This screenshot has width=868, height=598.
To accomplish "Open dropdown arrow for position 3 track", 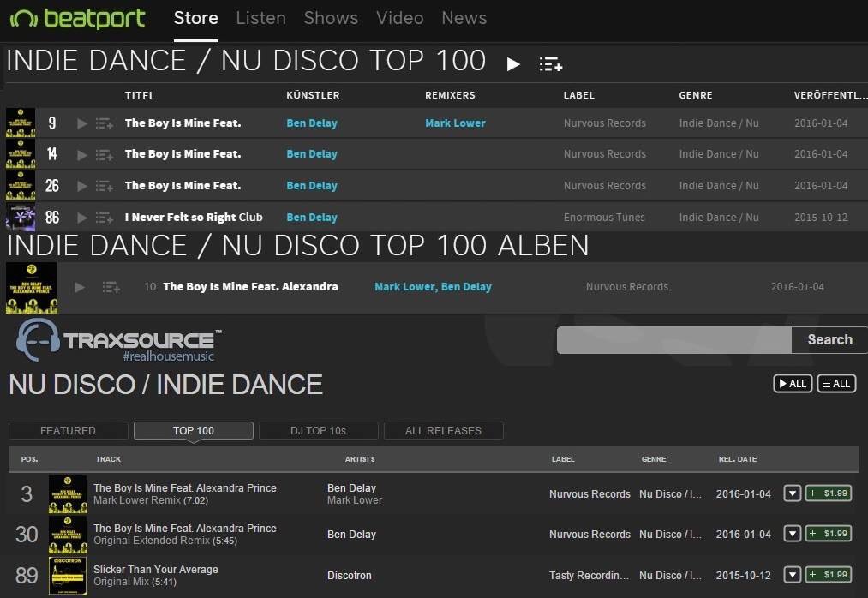I will pyautogui.click(x=792, y=493).
